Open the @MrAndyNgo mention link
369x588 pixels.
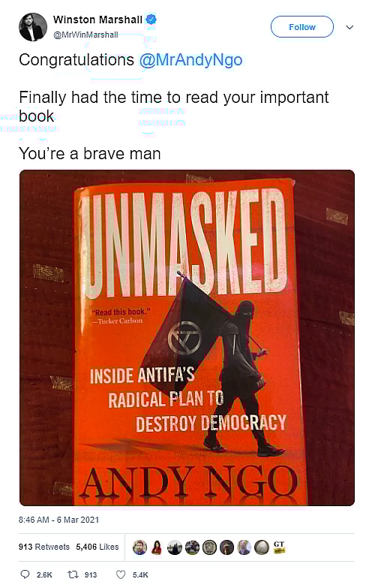click(x=190, y=59)
